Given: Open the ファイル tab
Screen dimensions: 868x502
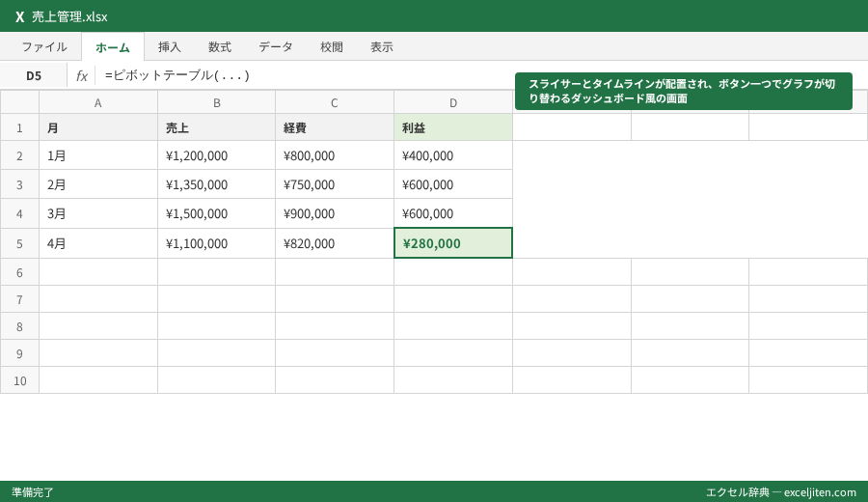Looking at the screenshot, I should 44,47.
